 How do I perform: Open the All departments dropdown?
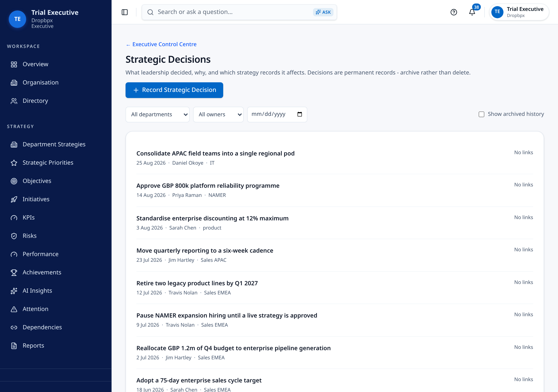pyautogui.click(x=158, y=114)
